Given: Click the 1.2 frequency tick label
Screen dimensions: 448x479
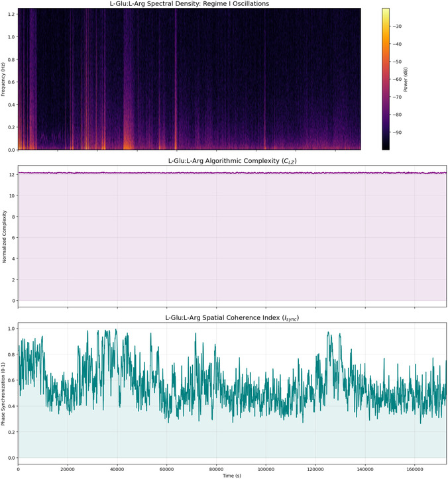Looking at the screenshot, I should [11, 15].
